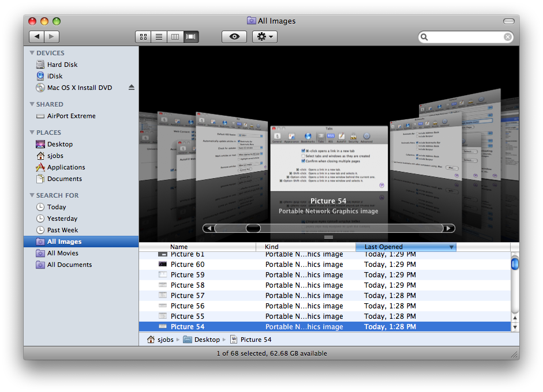Select the All Images smart folder

tap(81, 242)
